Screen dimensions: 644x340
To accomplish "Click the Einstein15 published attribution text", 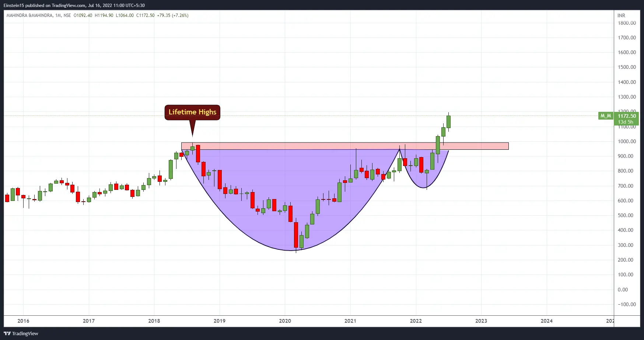I will (x=74, y=6).
